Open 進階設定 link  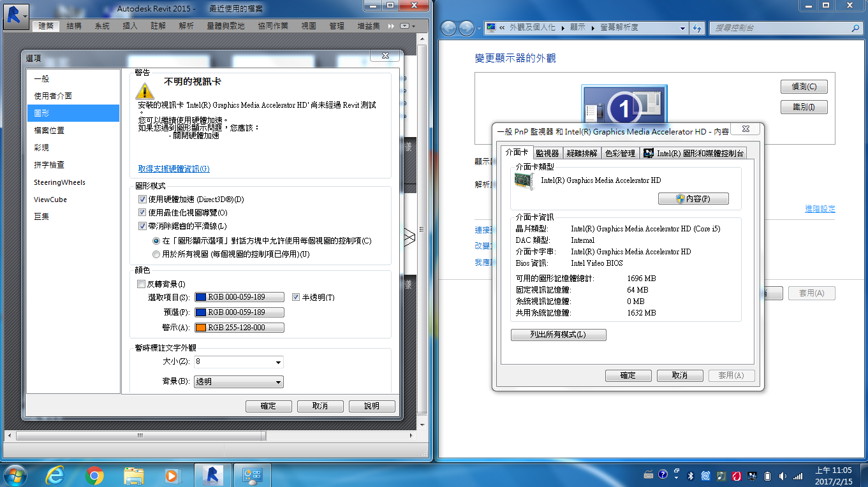tap(820, 209)
